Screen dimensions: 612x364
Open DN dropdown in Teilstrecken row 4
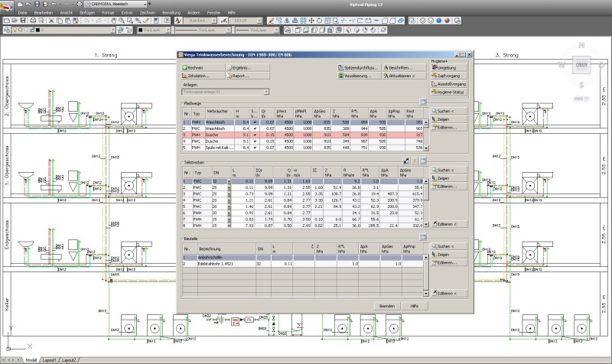click(x=229, y=200)
